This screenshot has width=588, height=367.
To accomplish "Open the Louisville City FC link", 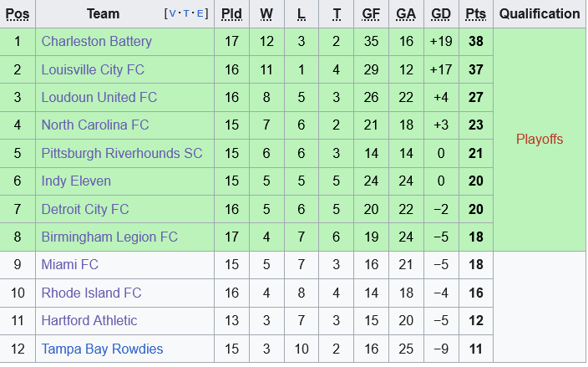I will click(x=93, y=69).
